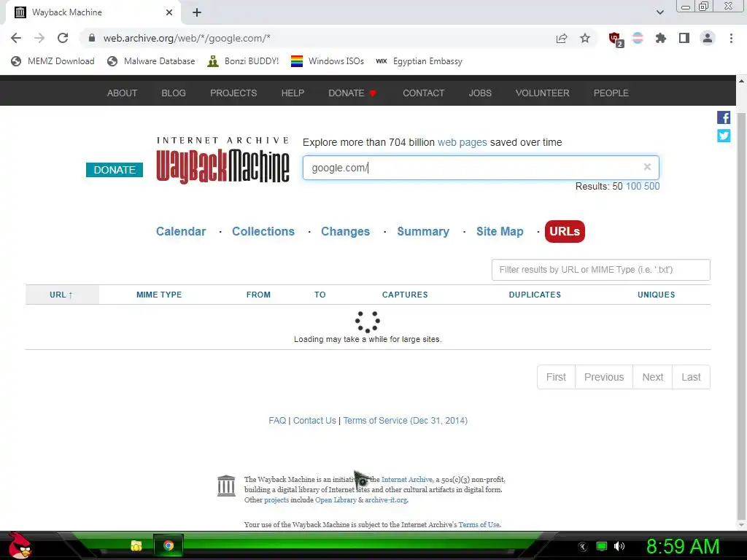Open Terms of Service link
The height and width of the screenshot is (560, 747).
405,421
